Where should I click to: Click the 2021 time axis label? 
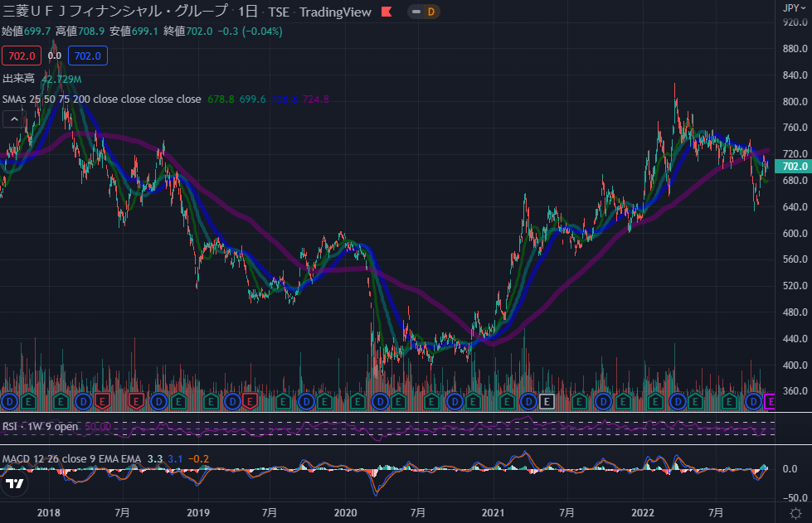[493, 513]
